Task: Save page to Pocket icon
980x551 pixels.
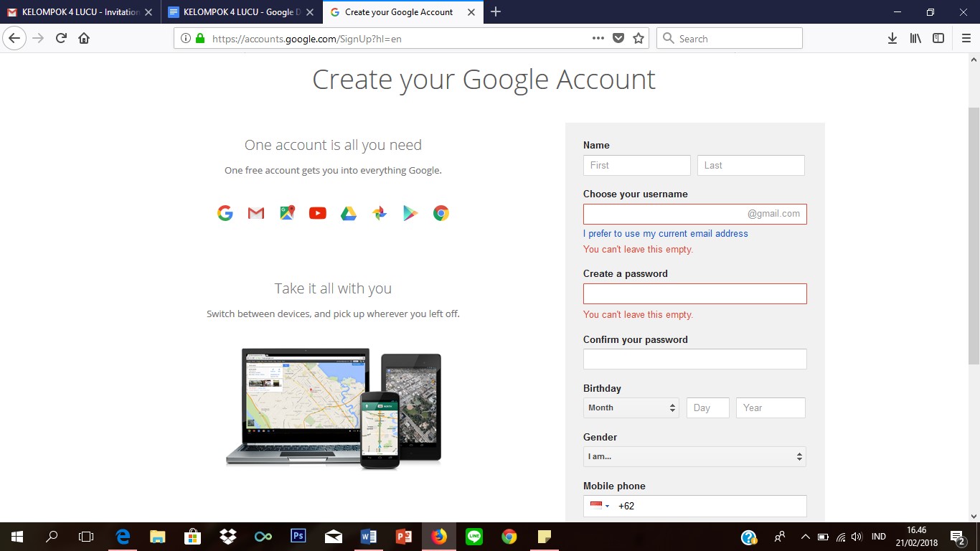Action: pyautogui.click(x=618, y=39)
